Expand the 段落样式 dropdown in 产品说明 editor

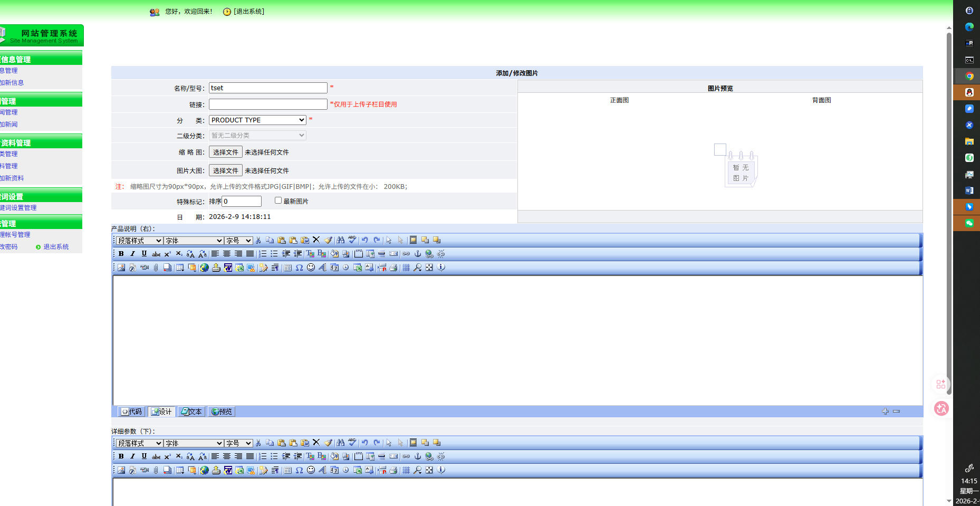(139, 241)
